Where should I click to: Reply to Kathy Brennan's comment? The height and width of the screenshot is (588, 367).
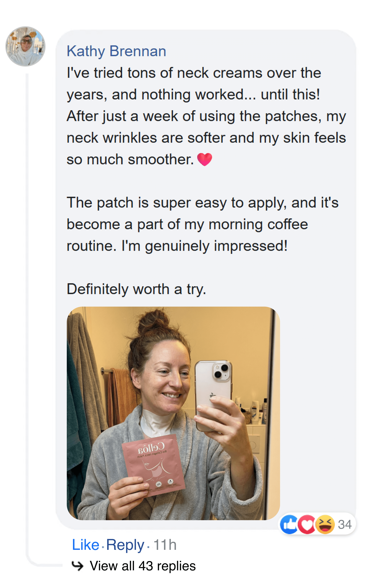(x=125, y=545)
